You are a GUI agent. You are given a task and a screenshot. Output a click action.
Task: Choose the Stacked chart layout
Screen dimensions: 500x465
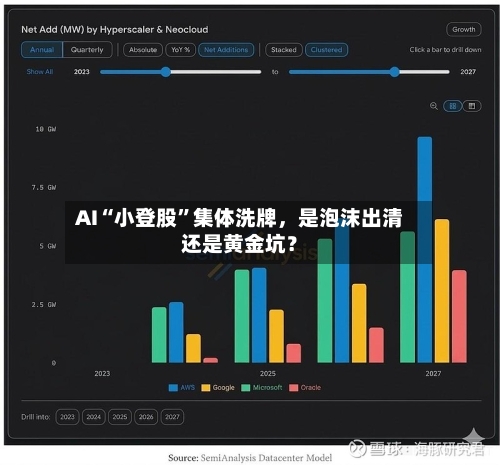(x=284, y=50)
